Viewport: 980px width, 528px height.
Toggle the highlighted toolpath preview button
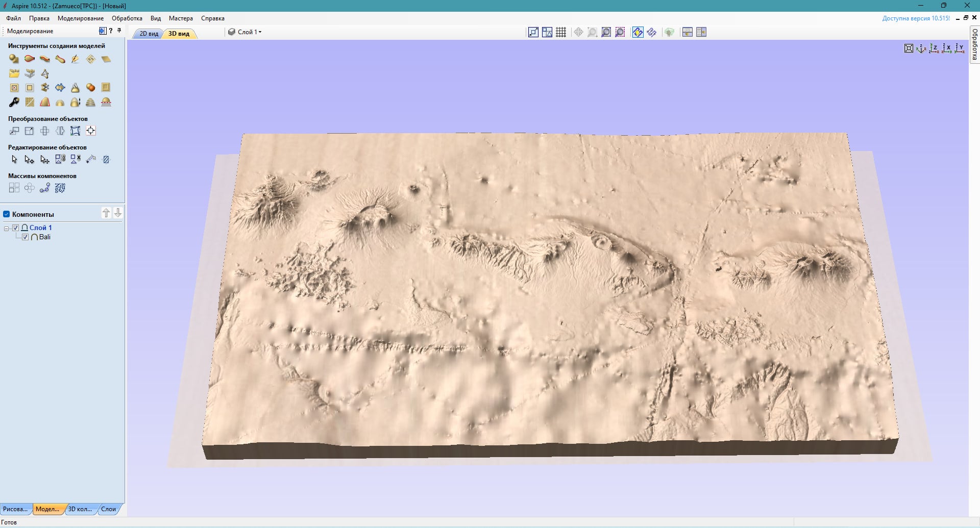tap(638, 32)
